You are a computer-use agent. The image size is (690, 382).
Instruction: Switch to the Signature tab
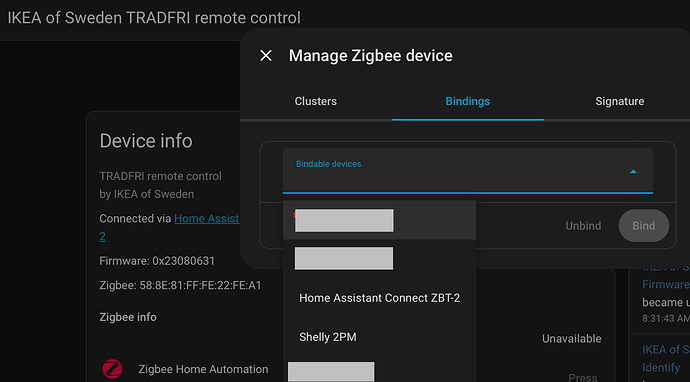620,101
